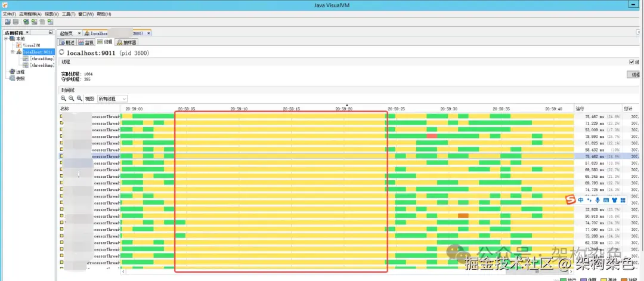Select localhost:9011 in the applications tree

click(38, 52)
